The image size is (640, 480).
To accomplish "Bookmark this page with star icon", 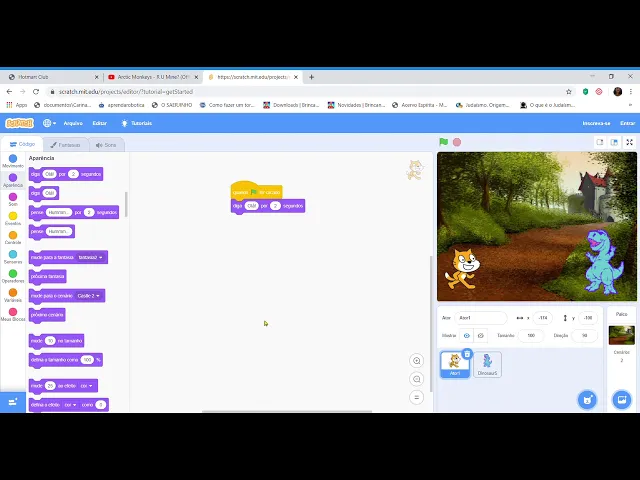I will (569, 92).
